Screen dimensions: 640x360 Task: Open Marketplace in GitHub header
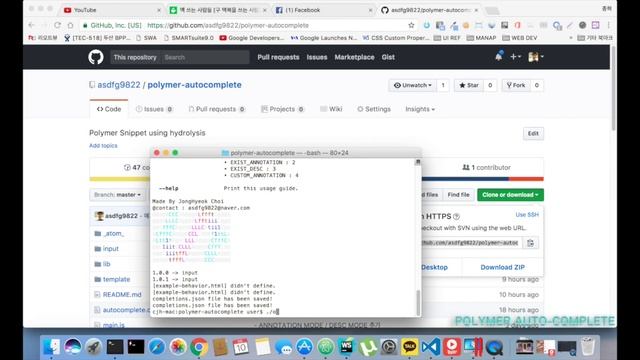(x=354, y=57)
